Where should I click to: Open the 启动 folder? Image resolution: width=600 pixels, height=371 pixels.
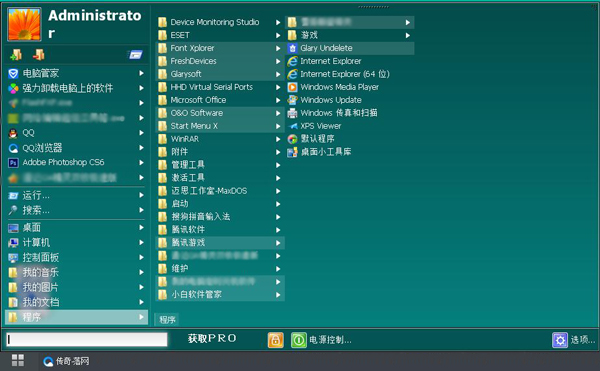(x=220, y=204)
